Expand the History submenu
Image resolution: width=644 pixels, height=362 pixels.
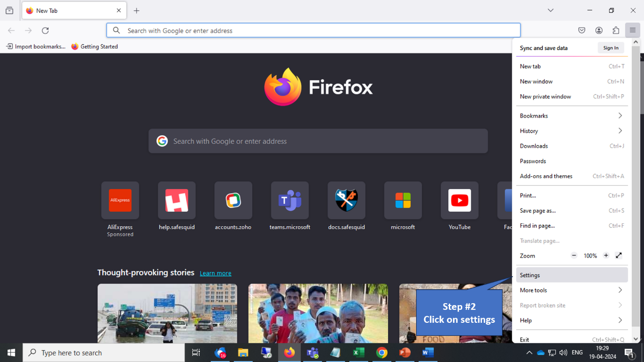click(x=571, y=131)
